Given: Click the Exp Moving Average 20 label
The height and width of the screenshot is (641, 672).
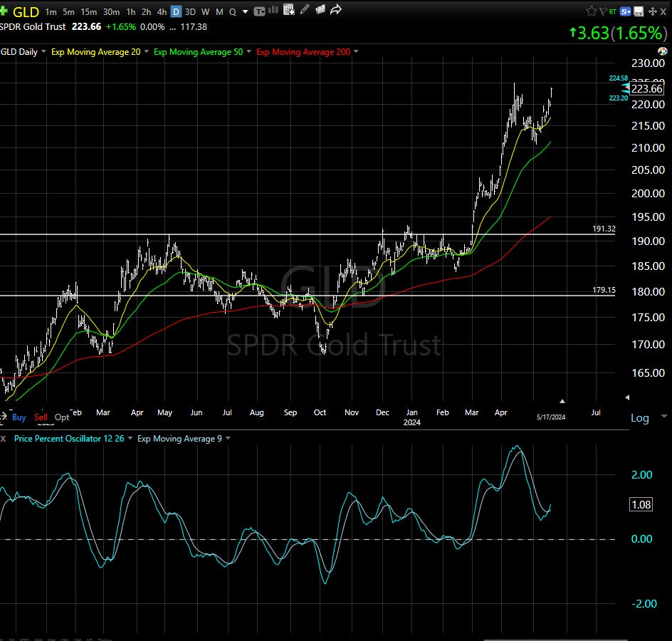Looking at the screenshot, I should [95, 52].
